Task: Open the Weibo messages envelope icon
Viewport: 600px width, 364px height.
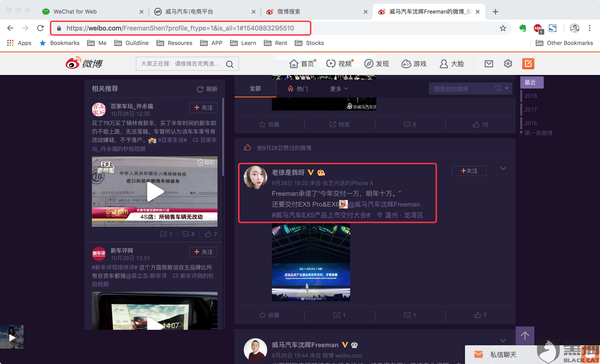Action: pyautogui.click(x=489, y=64)
